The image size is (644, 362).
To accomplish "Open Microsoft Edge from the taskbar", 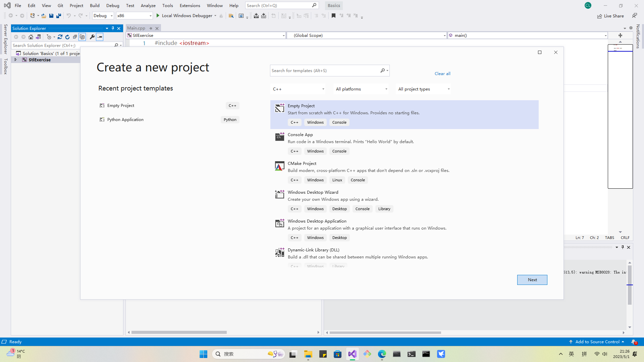I will click(382, 354).
